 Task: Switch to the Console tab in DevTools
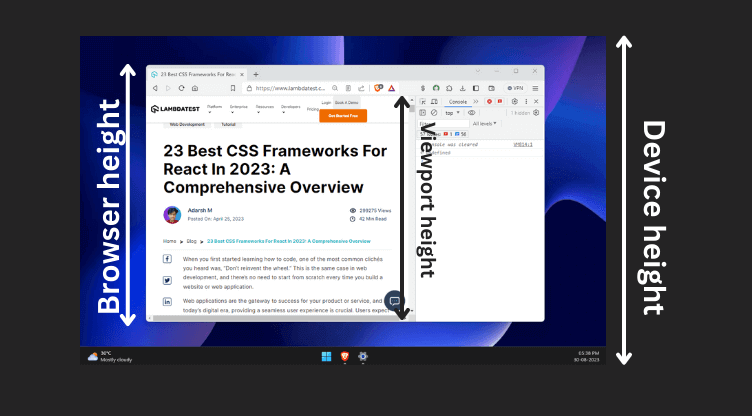point(458,102)
